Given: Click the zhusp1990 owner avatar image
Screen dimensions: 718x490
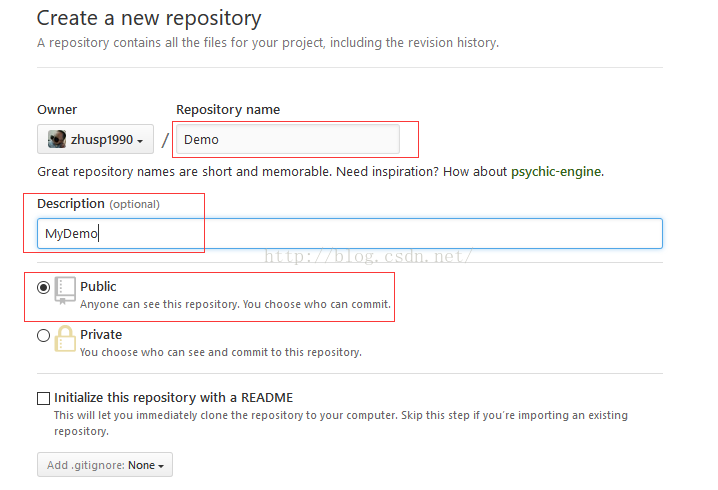Looking at the screenshot, I should pyautogui.click(x=57, y=139).
